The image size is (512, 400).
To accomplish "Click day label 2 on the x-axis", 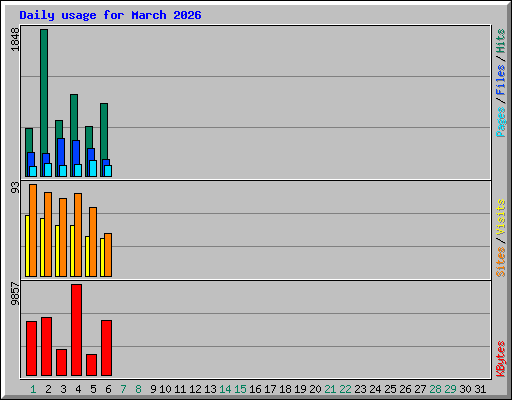I will tap(48, 389).
